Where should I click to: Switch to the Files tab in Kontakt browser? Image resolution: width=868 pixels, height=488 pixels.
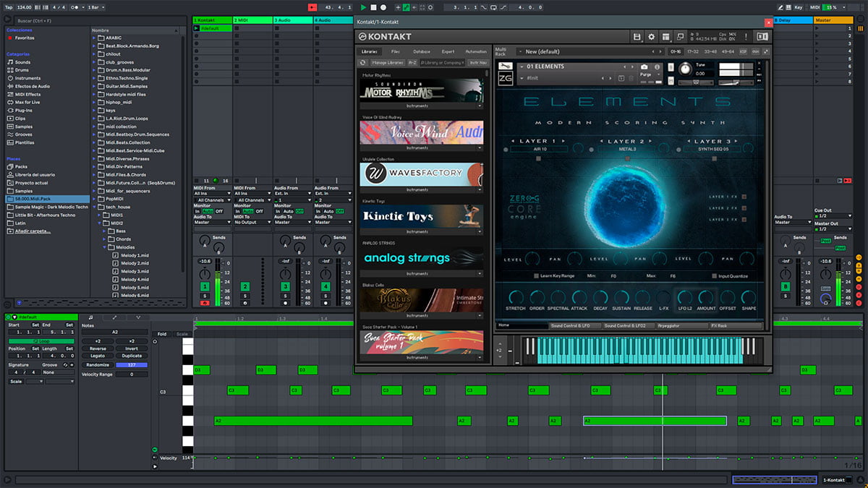click(396, 51)
